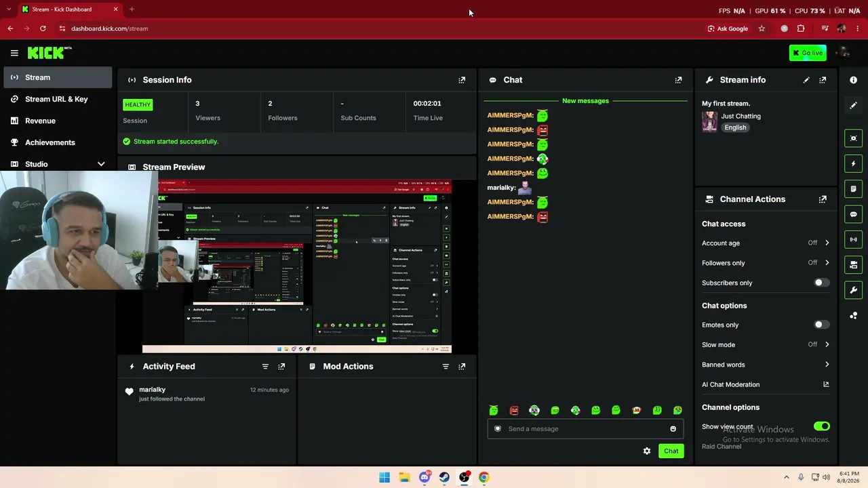This screenshot has height=488, width=868.
Task: Open the hamburger menu beside the Kick logo
Action: (14, 53)
